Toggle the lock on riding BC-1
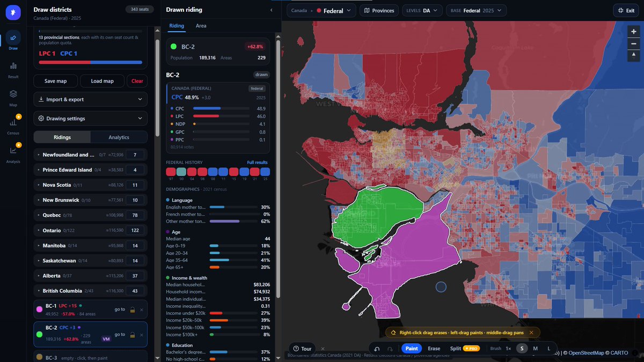The image size is (644, 362). click(x=132, y=309)
